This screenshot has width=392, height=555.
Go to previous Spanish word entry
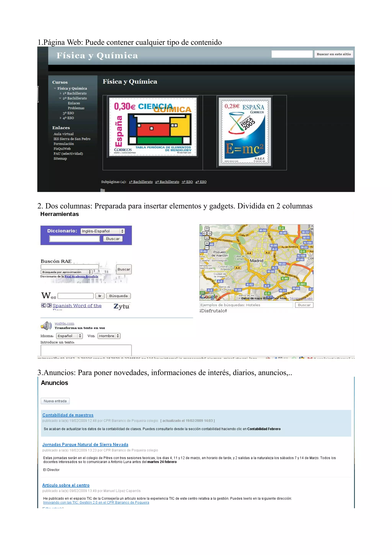pyautogui.click(x=43, y=305)
